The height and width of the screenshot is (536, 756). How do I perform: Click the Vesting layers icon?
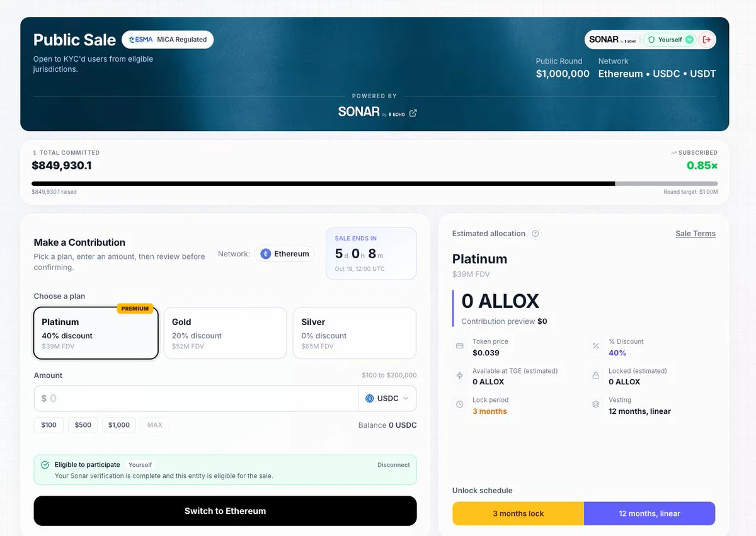(x=595, y=405)
